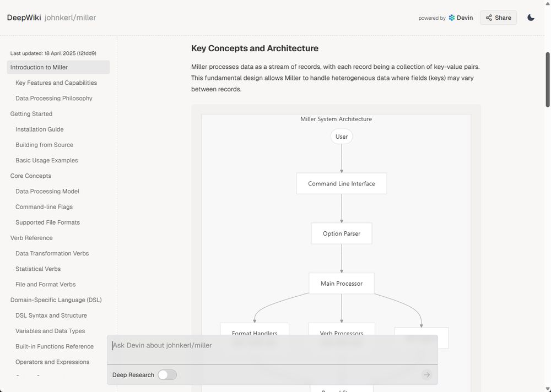Open Supported File Formats page
This screenshot has height=392, width=551.
(47, 222)
